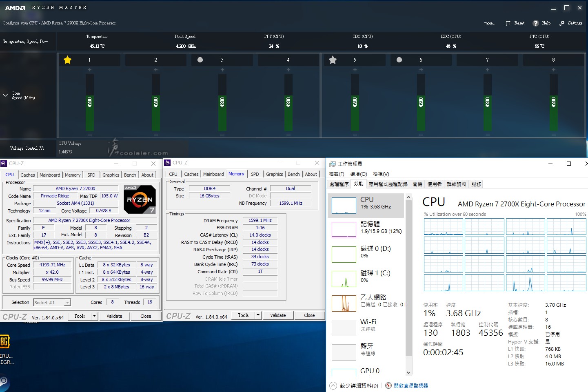Open Mainboard tab in CPU-Z CPU window
This screenshot has height=392, width=588.
click(x=50, y=175)
